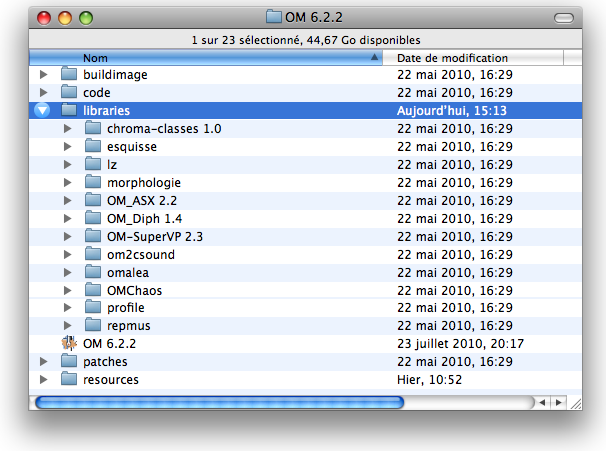Expand the OM_ASX 2.2 folder
The height and width of the screenshot is (451, 606).
pos(67,201)
